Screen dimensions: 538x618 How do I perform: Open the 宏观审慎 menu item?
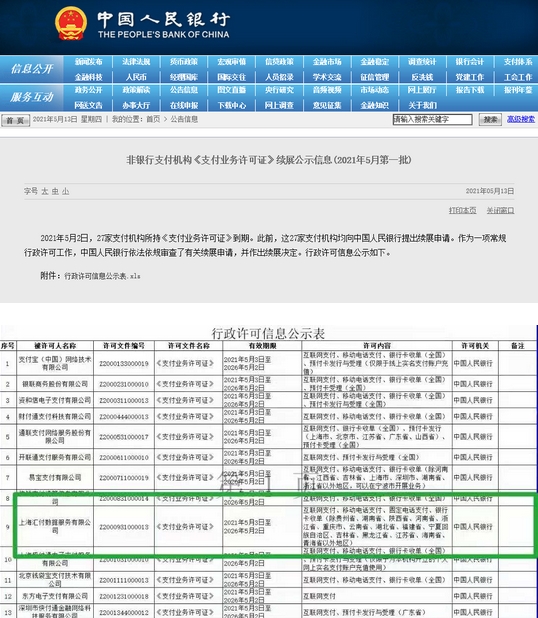(x=232, y=62)
